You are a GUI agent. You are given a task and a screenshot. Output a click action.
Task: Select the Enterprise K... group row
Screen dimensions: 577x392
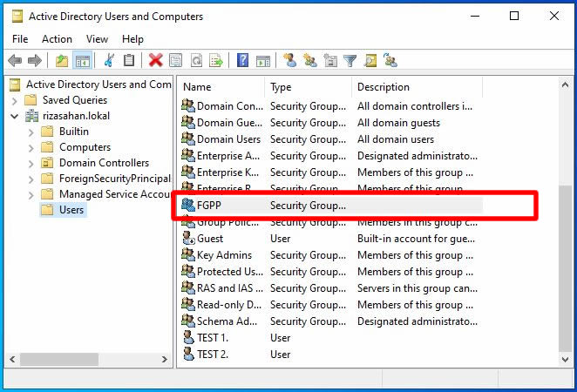(x=331, y=172)
